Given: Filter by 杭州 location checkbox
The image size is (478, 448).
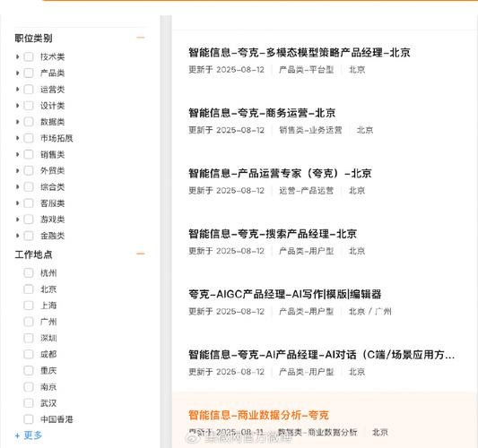Looking at the screenshot, I should click(29, 272).
